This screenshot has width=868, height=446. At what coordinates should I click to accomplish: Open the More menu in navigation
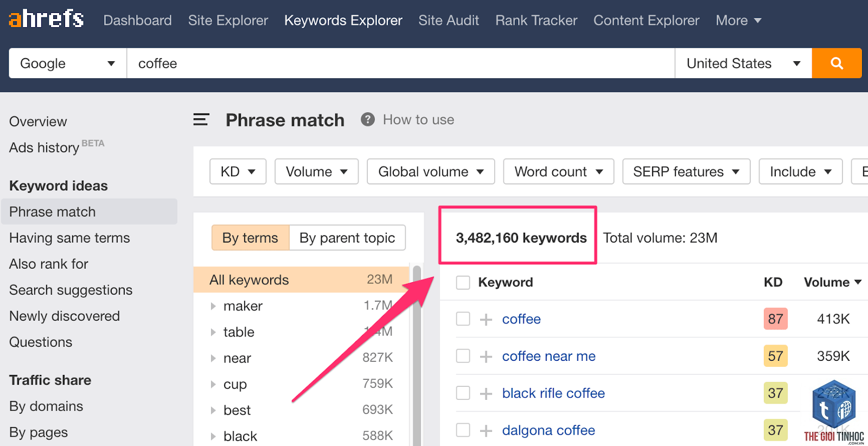pyautogui.click(x=738, y=20)
